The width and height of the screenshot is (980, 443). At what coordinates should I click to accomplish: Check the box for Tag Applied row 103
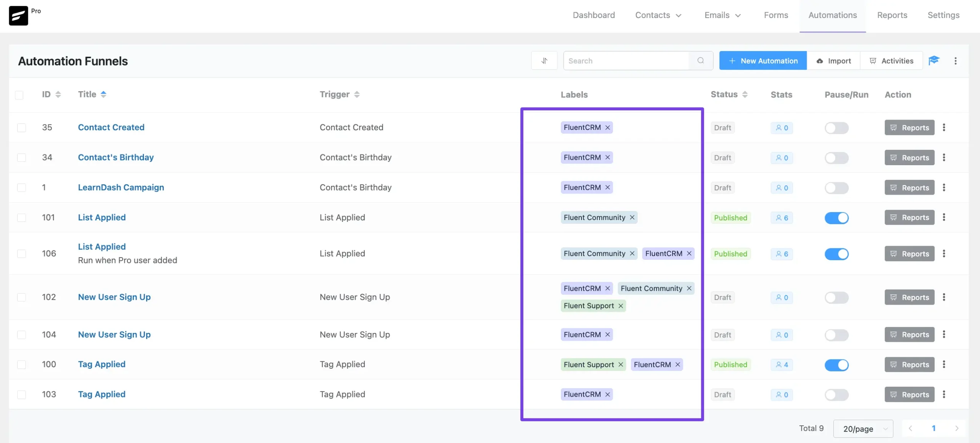[x=21, y=395]
